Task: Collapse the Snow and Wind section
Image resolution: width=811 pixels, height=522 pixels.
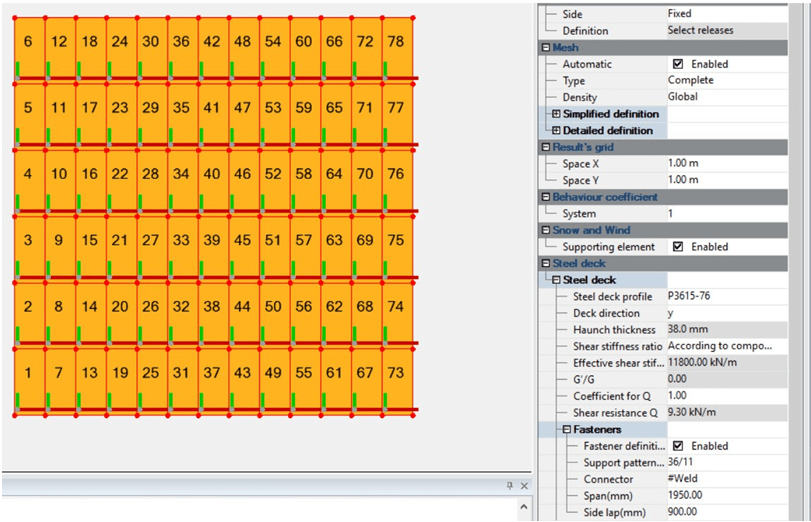Action: click(x=546, y=231)
